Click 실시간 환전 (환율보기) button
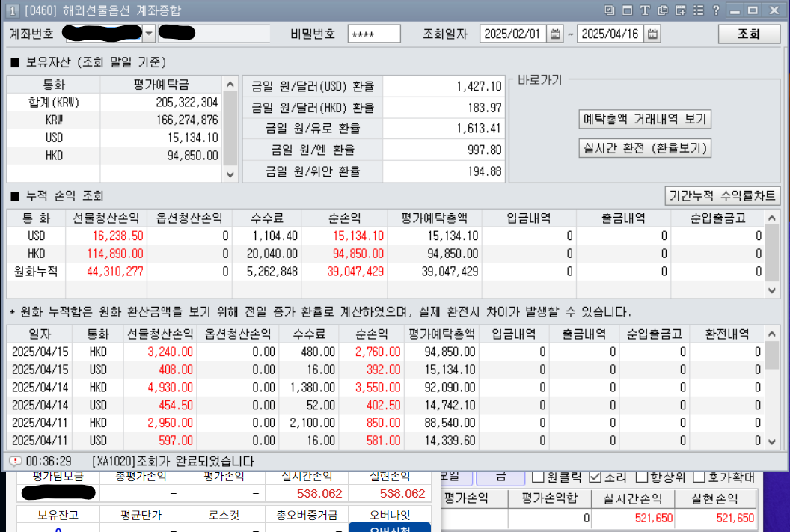Viewport: 790px width, 532px height. click(645, 149)
